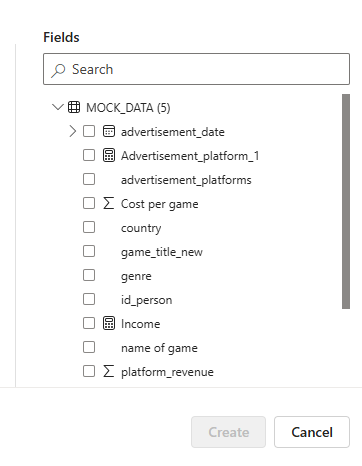Screen dimensions: 362x466
Task: Click the Income calculated field icon
Action: (109, 323)
